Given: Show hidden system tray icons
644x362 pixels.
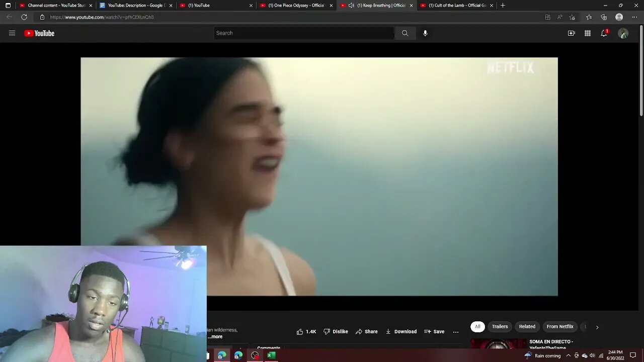Looking at the screenshot, I should [569, 355].
